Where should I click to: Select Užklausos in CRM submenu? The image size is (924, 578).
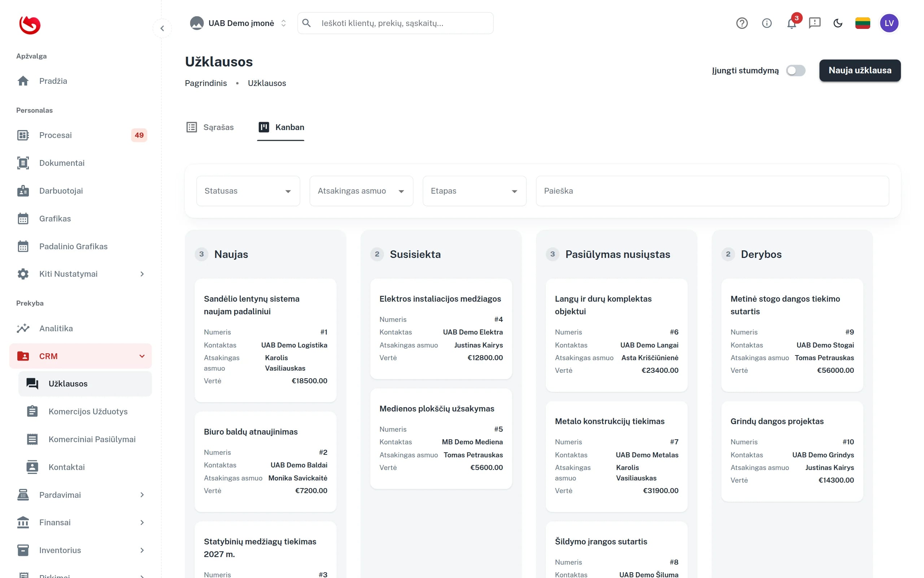[85, 384]
